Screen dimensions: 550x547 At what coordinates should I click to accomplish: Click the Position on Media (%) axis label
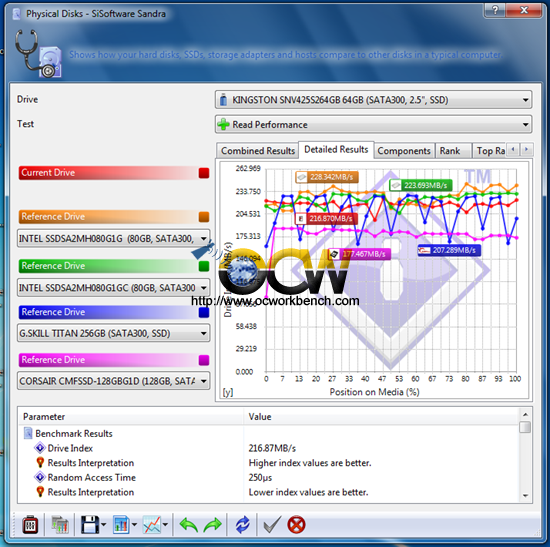(x=374, y=392)
